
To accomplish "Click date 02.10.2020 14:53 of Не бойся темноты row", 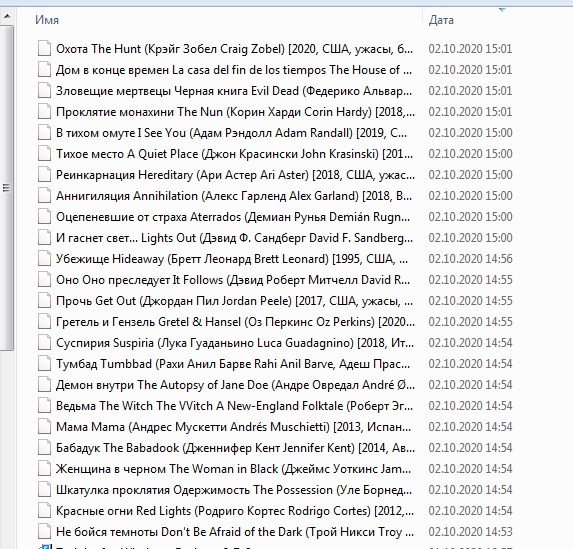I will (x=470, y=532).
